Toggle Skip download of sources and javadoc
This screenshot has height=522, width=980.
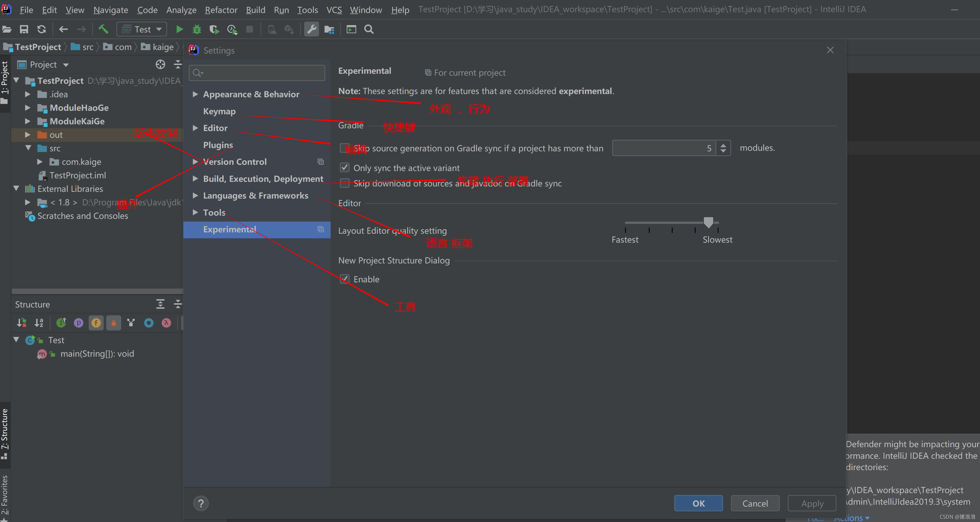344,183
